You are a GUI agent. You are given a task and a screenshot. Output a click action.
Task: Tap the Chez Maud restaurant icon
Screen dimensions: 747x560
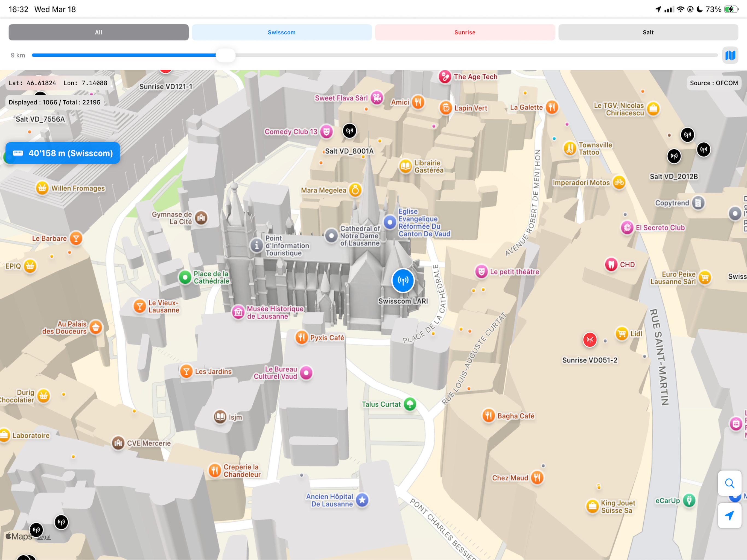(x=537, y=478)
